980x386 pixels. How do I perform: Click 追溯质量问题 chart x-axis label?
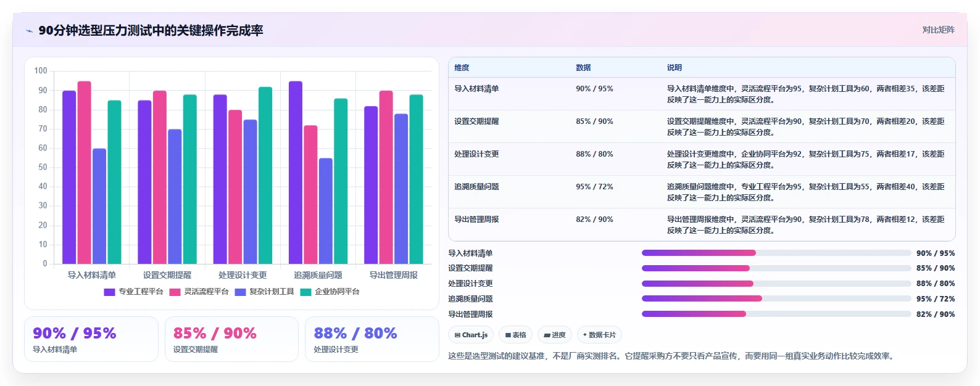coord(318,275)
